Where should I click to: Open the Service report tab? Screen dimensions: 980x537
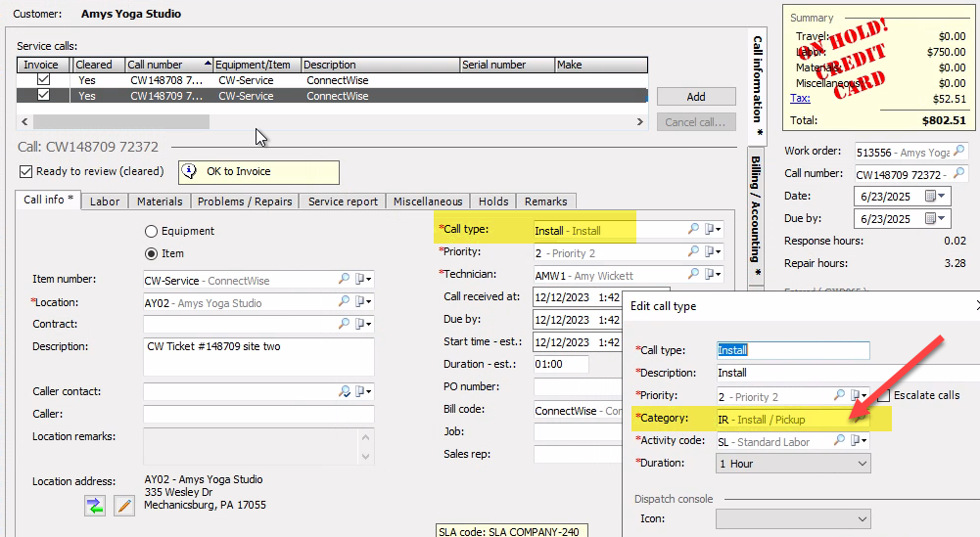343,201
